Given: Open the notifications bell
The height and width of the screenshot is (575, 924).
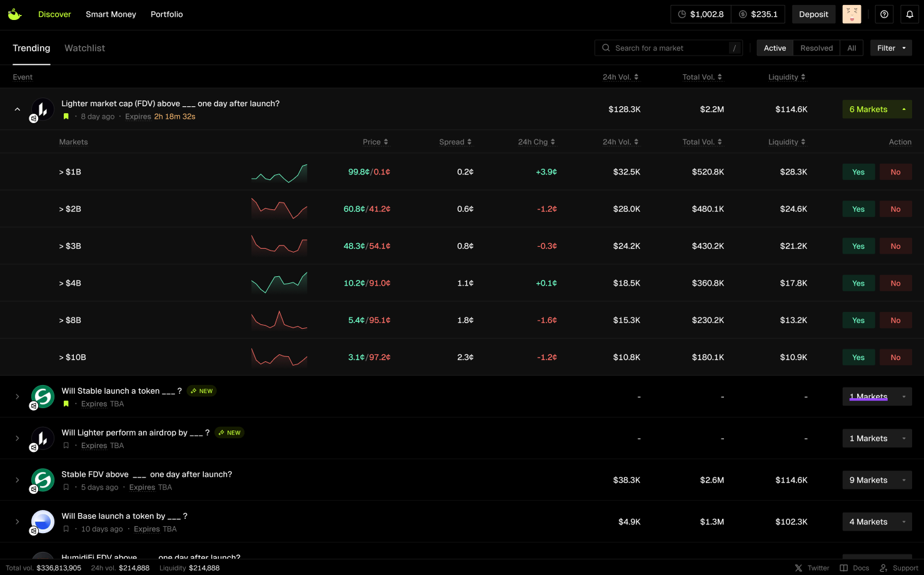Looking at the screenshot, I should pos(909,14).
